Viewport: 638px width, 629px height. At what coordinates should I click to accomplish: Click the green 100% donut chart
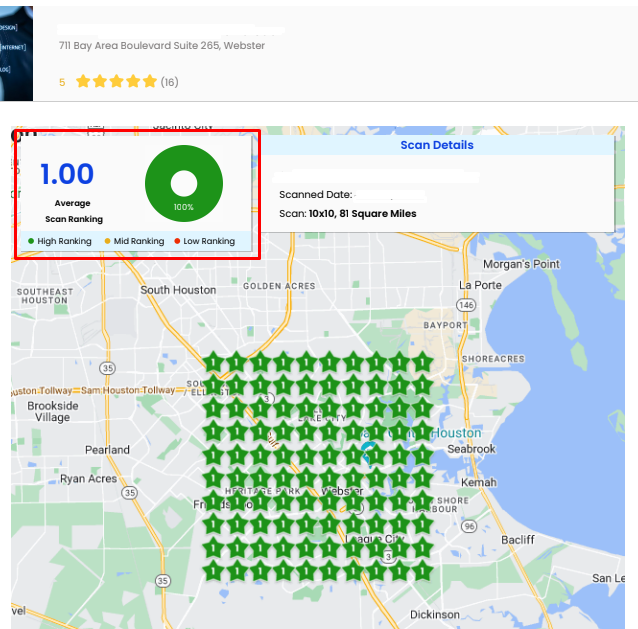click(x=184, y=183)
